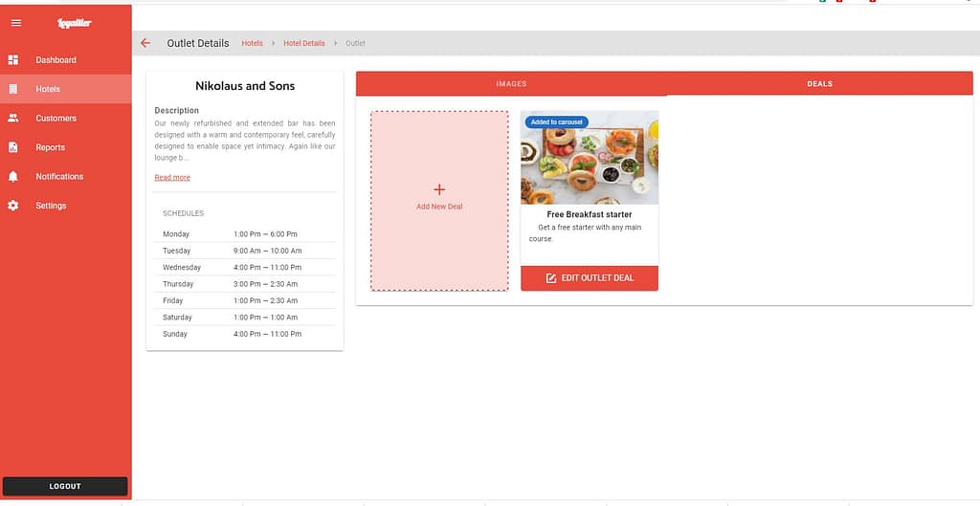Open Customers in the sidebar menu
980x506 pixels.
pyautogui.click(x=56, y=119)
